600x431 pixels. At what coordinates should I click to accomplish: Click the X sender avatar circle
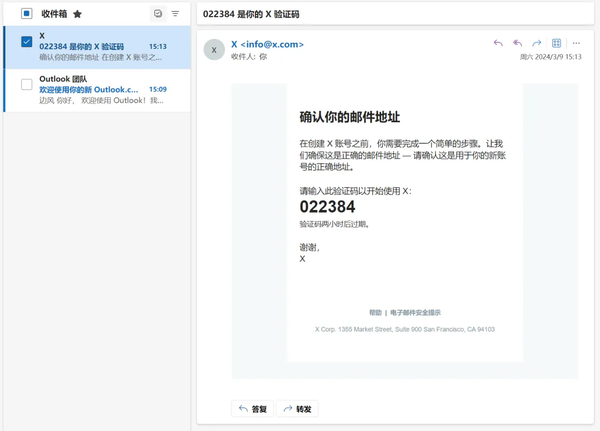click(214, 50)
